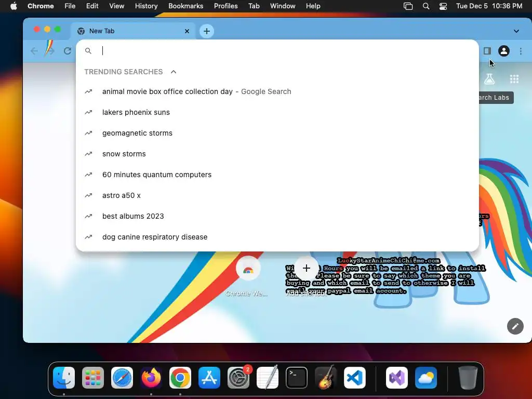Image resolution: width=532 pixels, height=399 pixels.
Task: Click the Customize Chrome pencil button
Action: (515, 326)
